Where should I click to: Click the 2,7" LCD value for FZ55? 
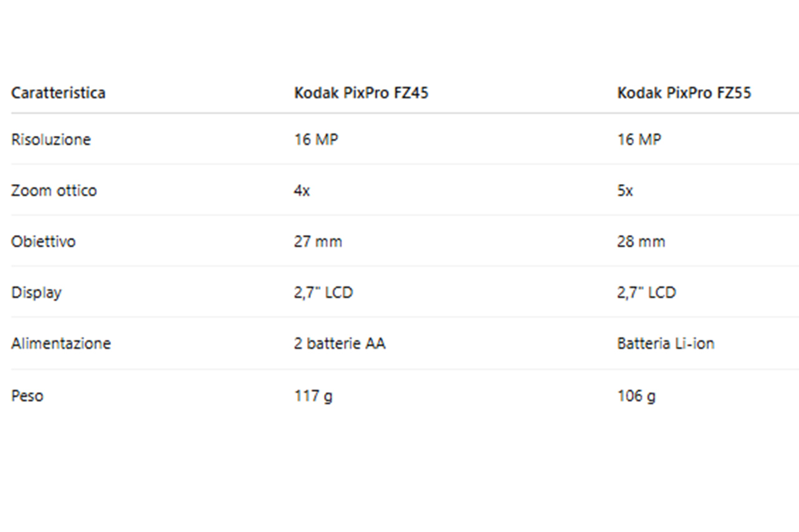[x=646, y=293]
